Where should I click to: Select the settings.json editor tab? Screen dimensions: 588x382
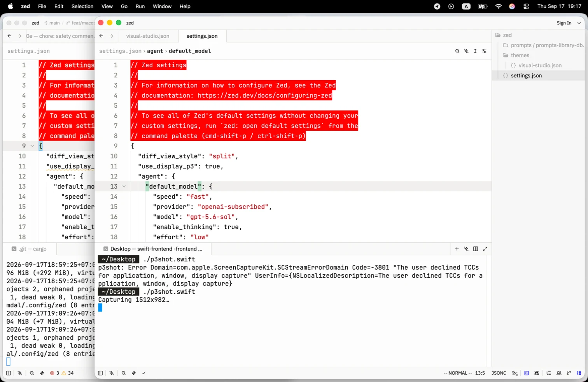202,36
